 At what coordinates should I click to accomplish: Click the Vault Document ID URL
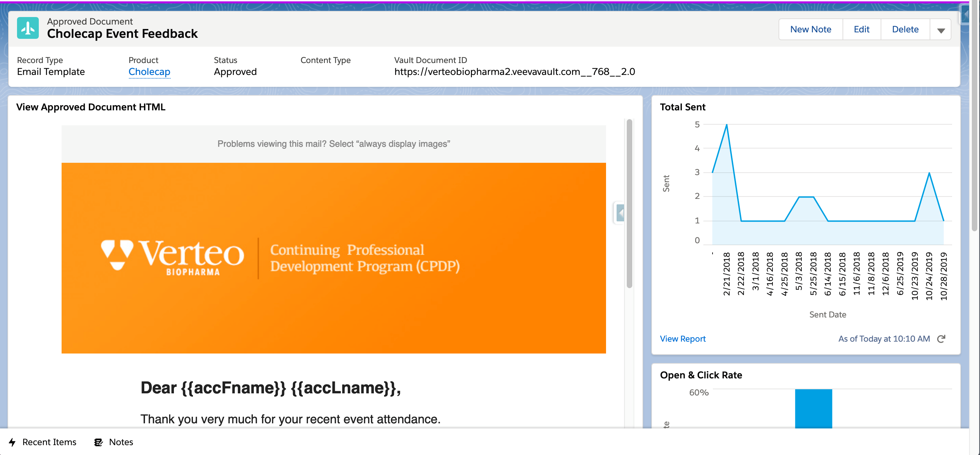(x=512, y=71)
